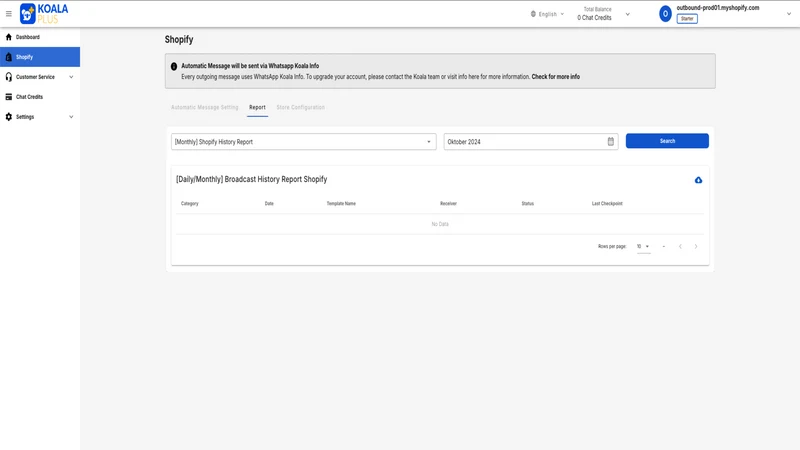Click the Settings gear icon

pos(9,117)
